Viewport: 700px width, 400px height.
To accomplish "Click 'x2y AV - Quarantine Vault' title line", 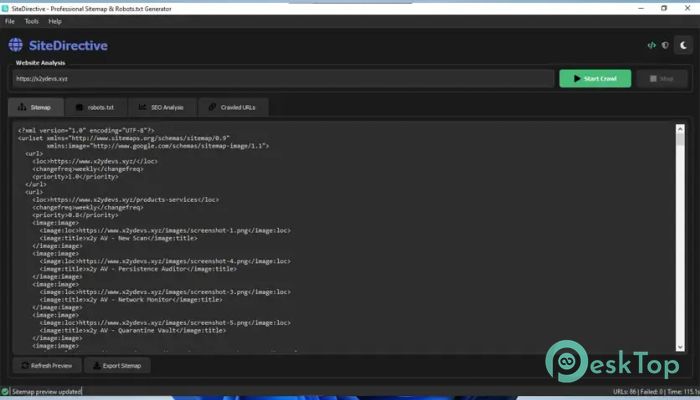I will point(133,330).
